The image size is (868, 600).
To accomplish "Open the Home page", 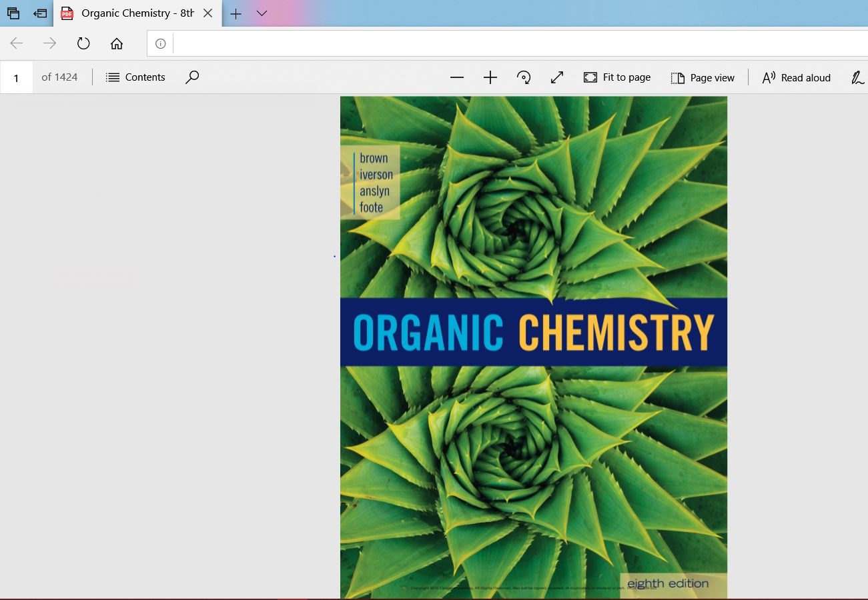I will [117, 43].
